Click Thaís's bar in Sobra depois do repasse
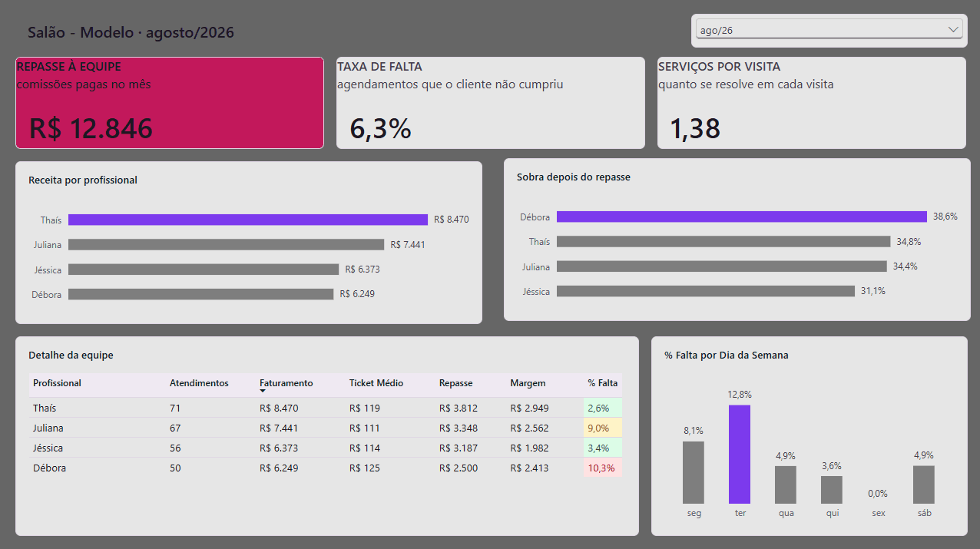The width and height of the screenshot is (980, 549). tap(723, 241)
